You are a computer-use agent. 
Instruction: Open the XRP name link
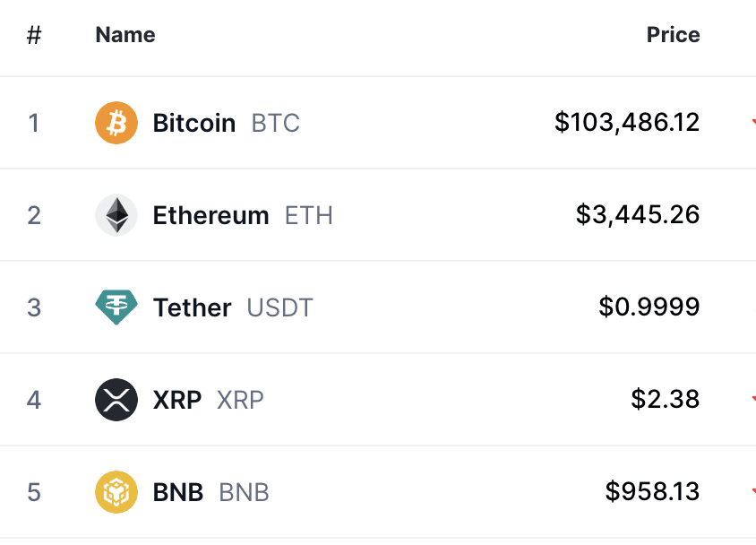[x=177, y=400]
